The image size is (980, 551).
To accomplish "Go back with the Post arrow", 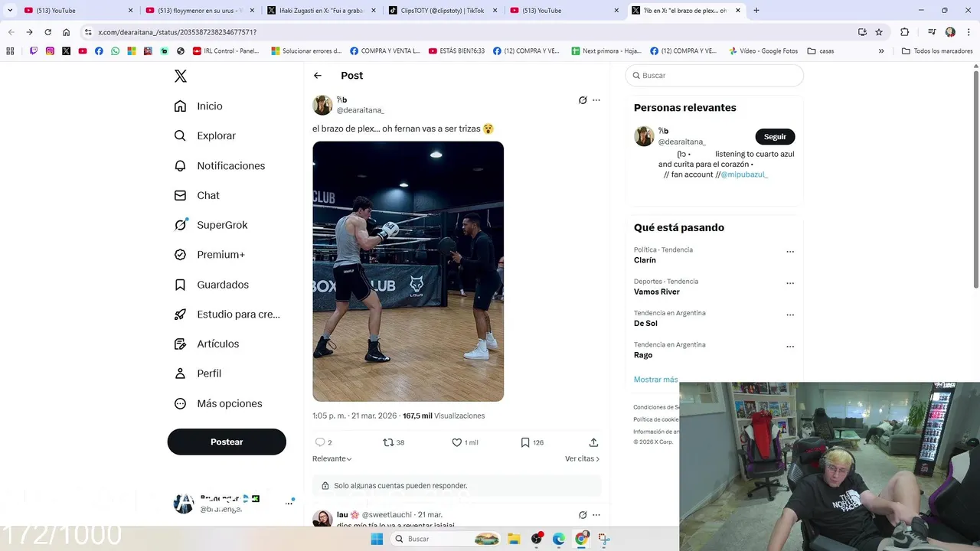I will pos(318,76).
